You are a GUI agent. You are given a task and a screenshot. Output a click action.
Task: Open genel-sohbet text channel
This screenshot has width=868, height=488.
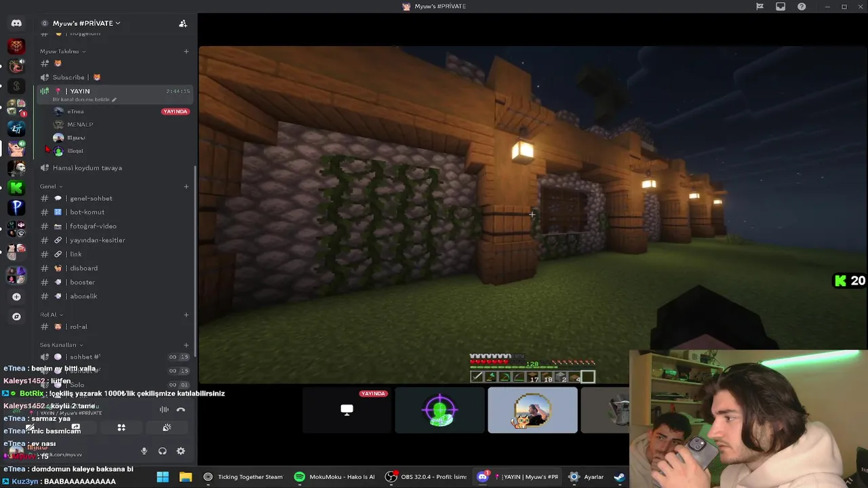(x=115, y=199)
